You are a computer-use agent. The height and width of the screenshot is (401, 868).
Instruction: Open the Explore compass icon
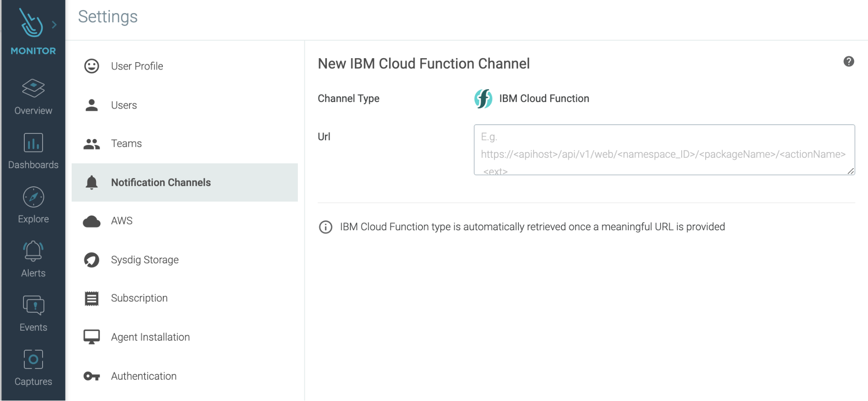click(33, 197)
